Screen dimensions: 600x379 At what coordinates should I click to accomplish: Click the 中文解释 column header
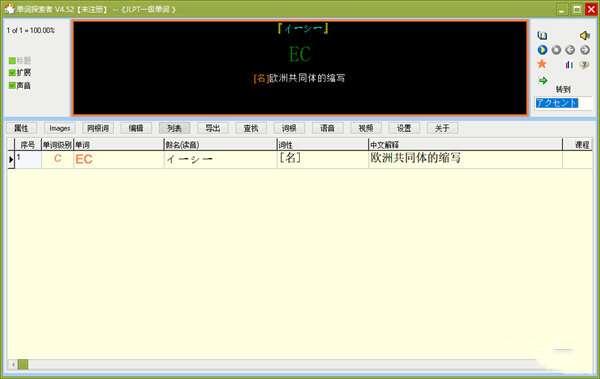(465, 145)
